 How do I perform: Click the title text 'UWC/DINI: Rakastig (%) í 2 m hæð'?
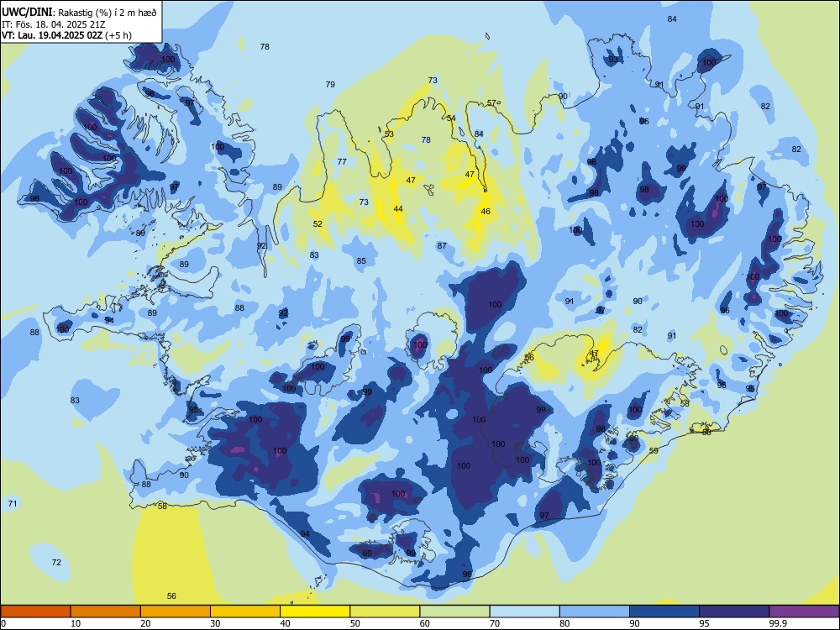(79, 13)
